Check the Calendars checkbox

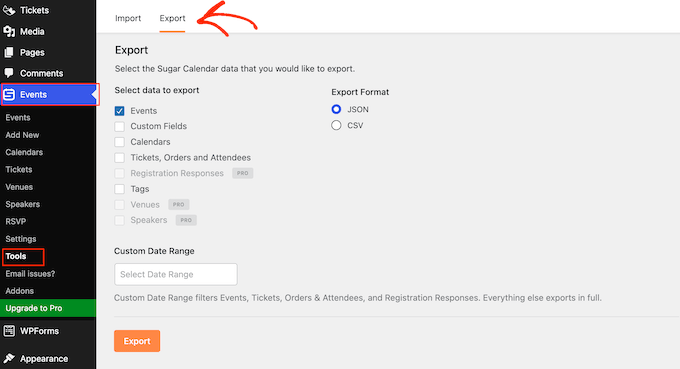pyautogui.click(x=119, y=142)
